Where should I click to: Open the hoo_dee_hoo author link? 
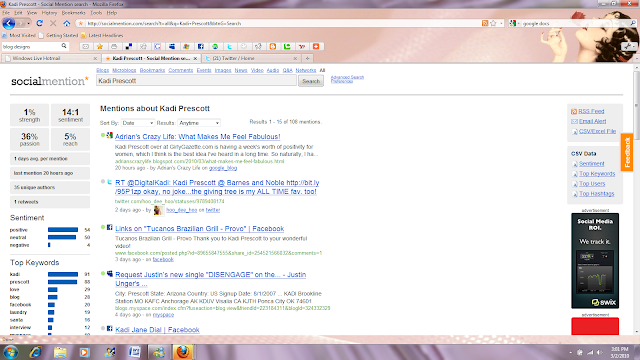coord(182,210)
